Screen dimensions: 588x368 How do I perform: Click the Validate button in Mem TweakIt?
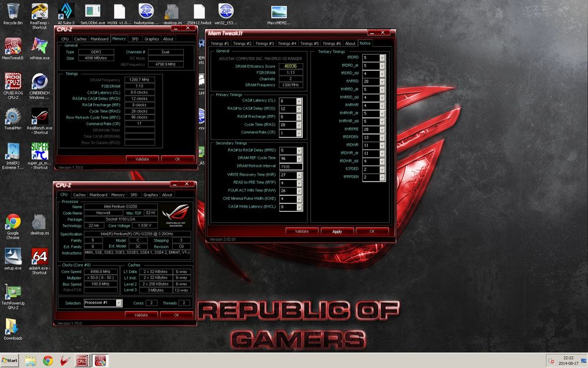pyautogui.click(x=302, y=232)
